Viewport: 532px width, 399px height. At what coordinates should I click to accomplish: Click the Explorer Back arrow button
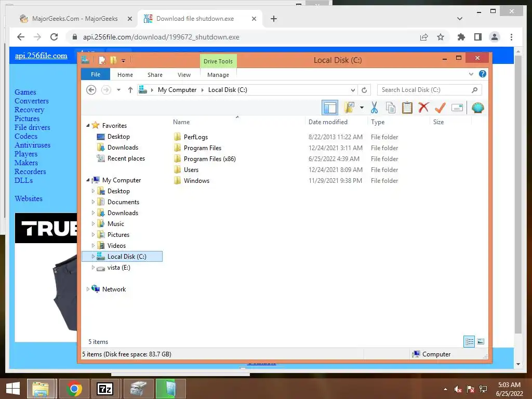click(91, 90)
